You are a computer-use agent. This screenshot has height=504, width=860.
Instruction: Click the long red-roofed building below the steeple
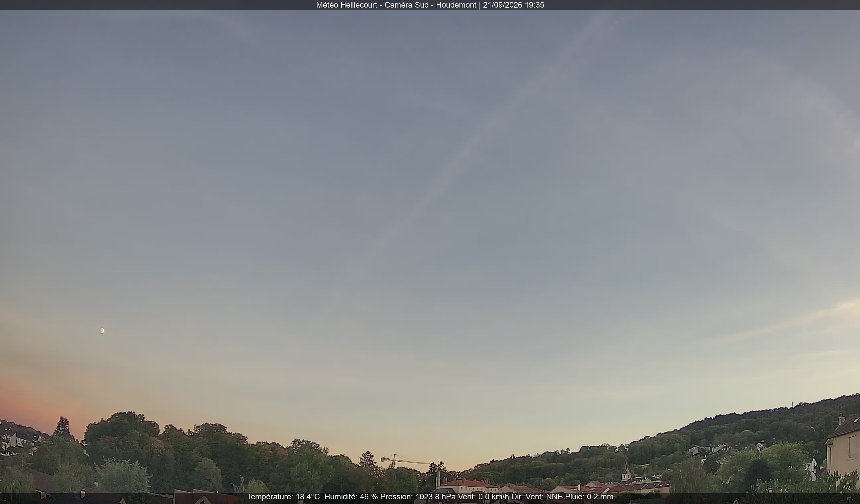[x=468, y=486]
